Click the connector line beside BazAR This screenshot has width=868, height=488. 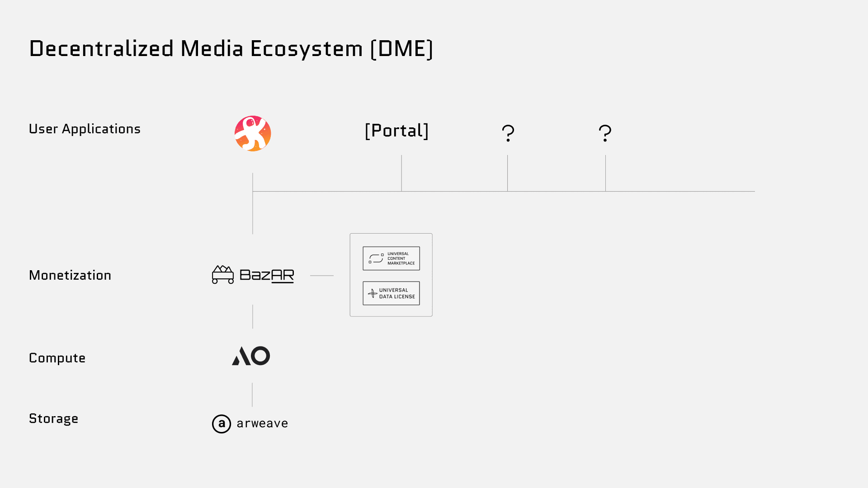point(322,276)
